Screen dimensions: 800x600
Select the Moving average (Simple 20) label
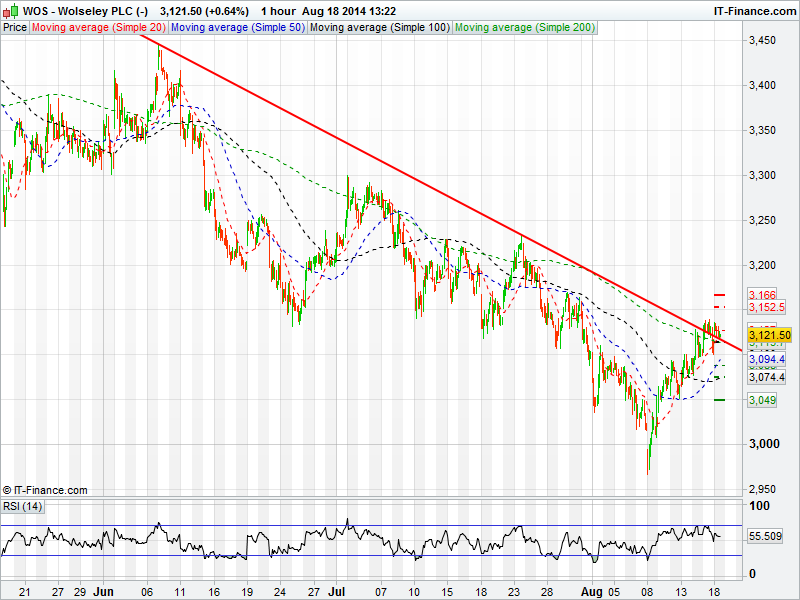(99, 28)
